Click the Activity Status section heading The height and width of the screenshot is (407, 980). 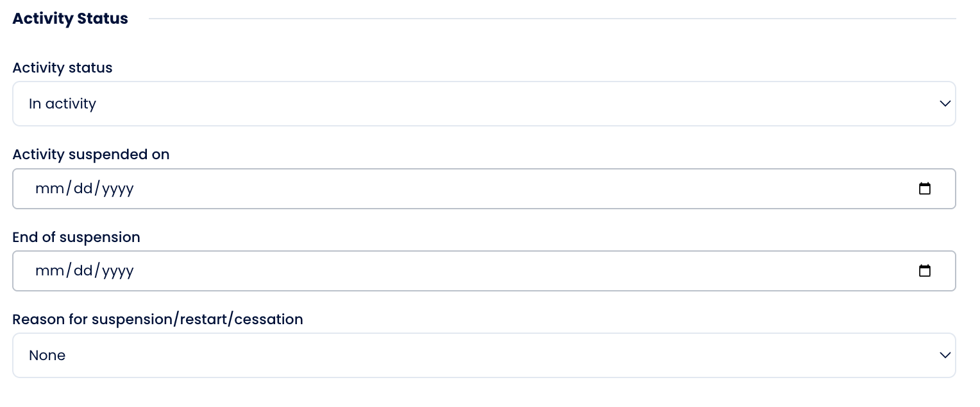point(70,19)
